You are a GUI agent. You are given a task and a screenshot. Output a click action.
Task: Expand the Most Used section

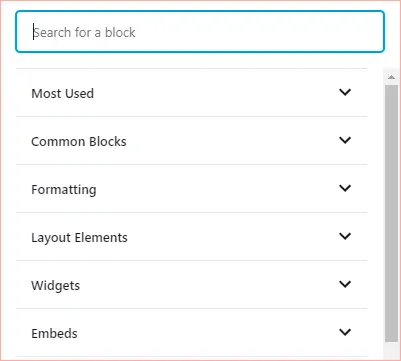191,93
